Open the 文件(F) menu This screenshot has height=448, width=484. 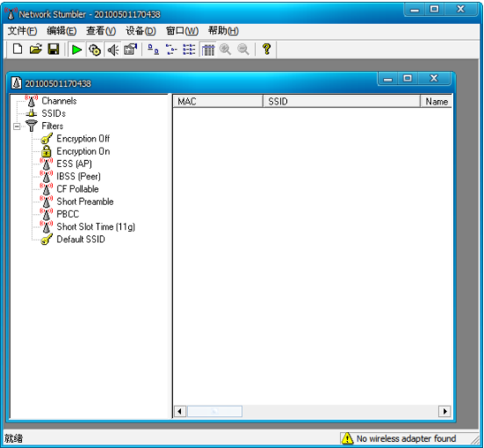[22, 31]
